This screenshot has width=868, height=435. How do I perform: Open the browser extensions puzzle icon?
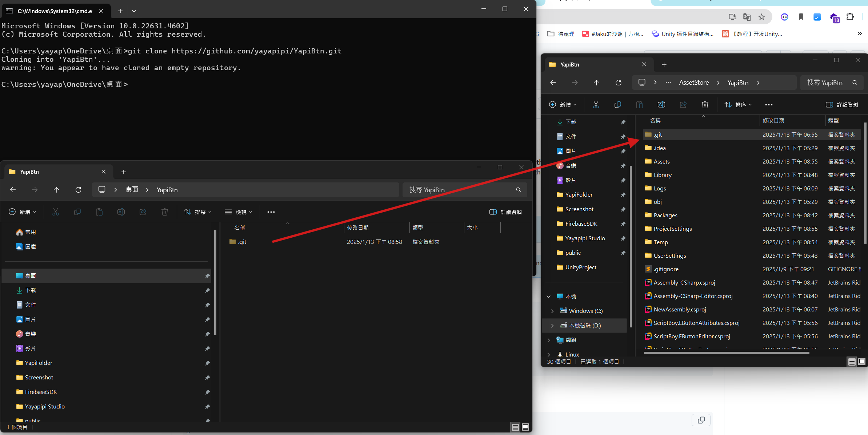click(x=850, y=17)
